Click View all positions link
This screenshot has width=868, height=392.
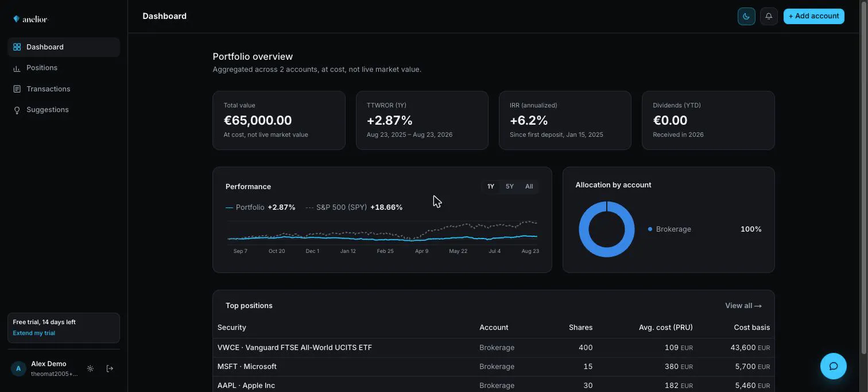[743, 306]
